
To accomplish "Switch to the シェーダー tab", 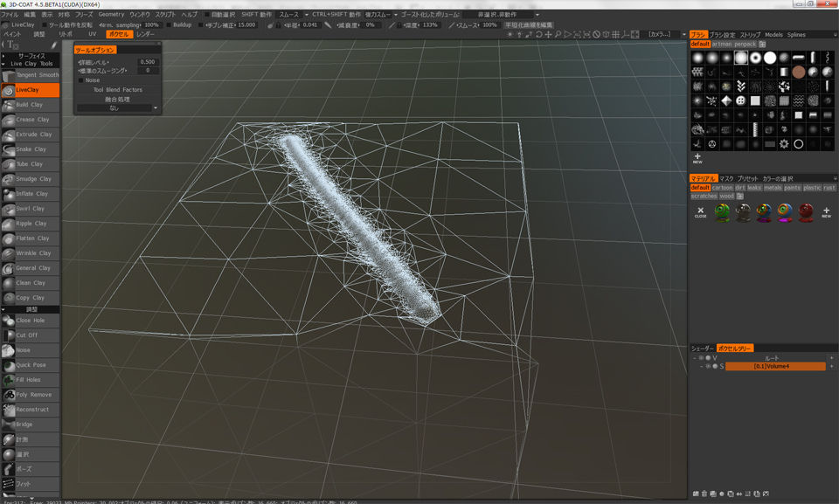I will (702, 349).
